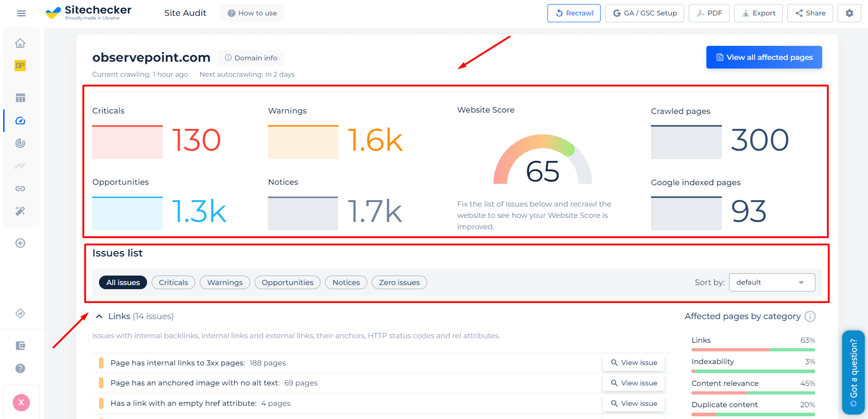View issue for anchored image with no alt text
The height and width of the screenshot is (419, 868).
coord(634,383)
